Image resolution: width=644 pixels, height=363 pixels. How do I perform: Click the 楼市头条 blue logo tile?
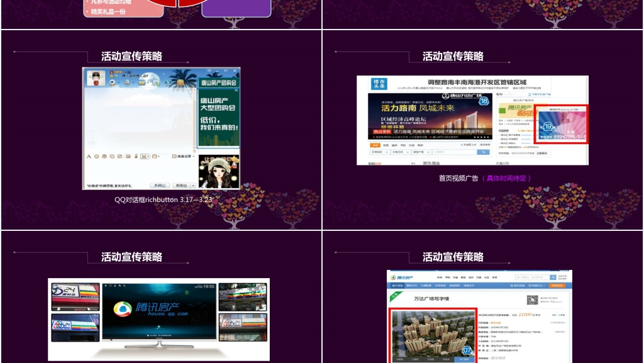point(379,84)
